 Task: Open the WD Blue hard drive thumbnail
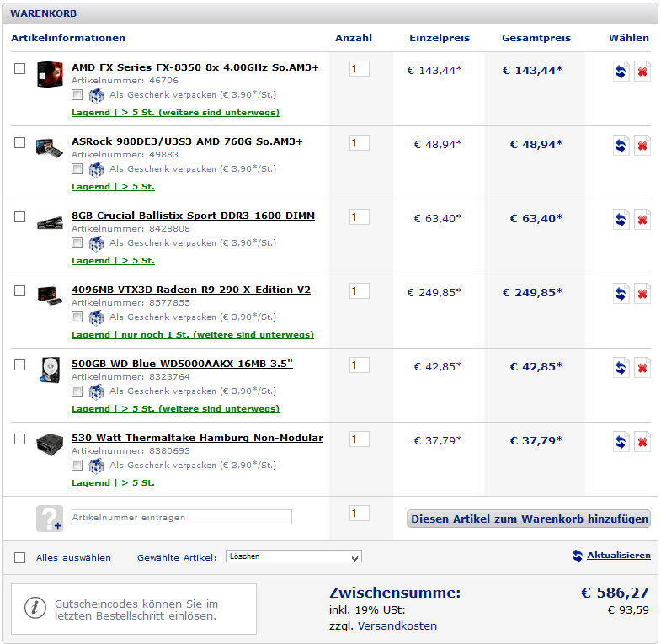pyautogui.click(x=50, y=370)
